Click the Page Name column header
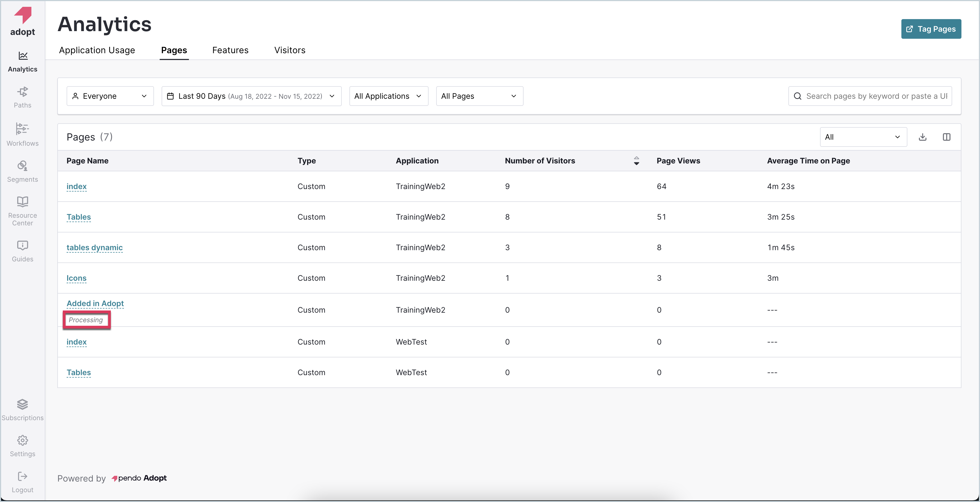The height and width of the screenshot is (502, 980). click(88, 161)
